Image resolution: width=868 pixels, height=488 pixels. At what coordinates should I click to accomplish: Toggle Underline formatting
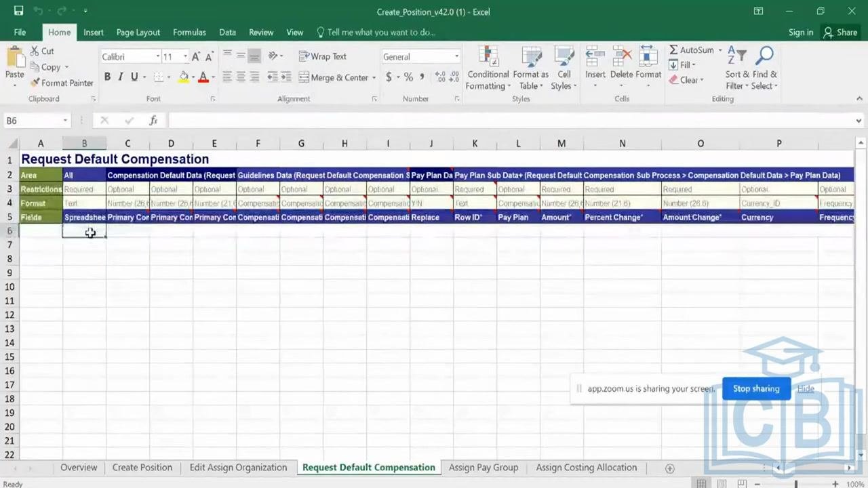(x=134, y=77)
